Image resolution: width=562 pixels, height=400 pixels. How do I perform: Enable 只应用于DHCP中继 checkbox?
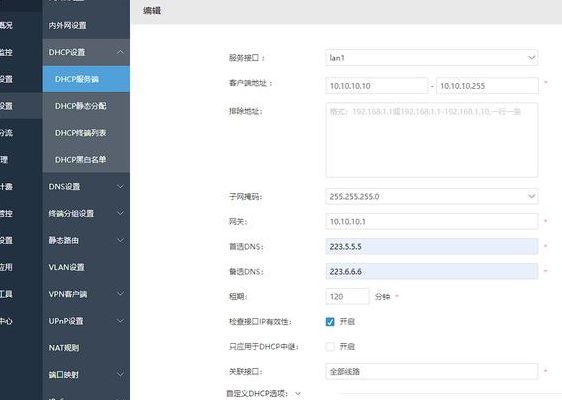(x=330, y=347)
